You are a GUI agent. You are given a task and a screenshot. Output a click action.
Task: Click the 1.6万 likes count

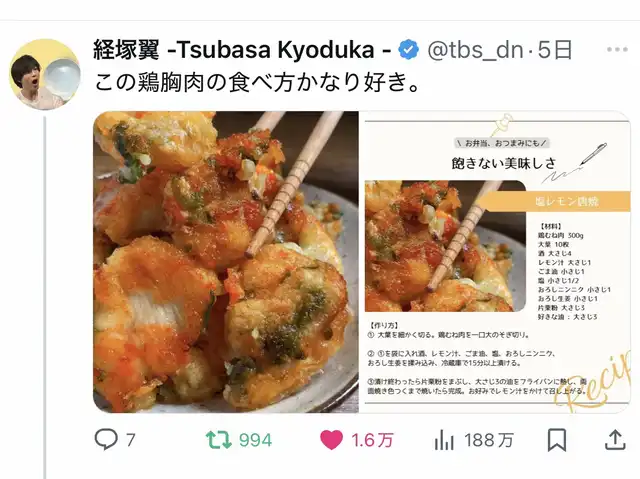pos(372,440)
